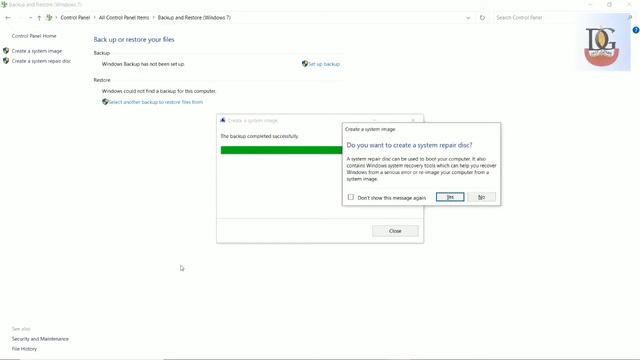Click 'Do you want to create a system repair disc?' heading
This screenshot has width=640, height=360.
point(409,145)
